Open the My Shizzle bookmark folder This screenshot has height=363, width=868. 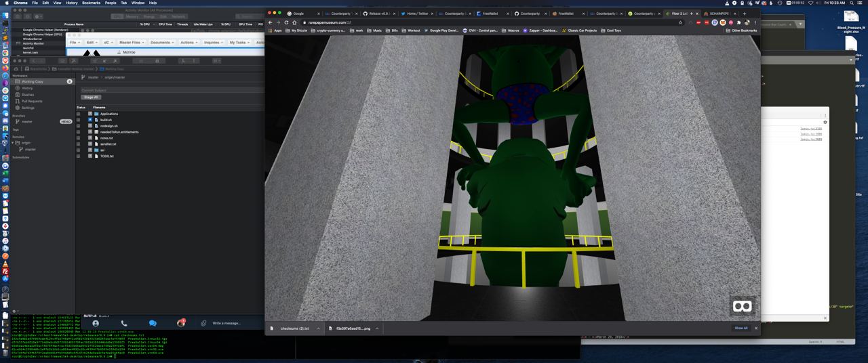pos(296,30)
